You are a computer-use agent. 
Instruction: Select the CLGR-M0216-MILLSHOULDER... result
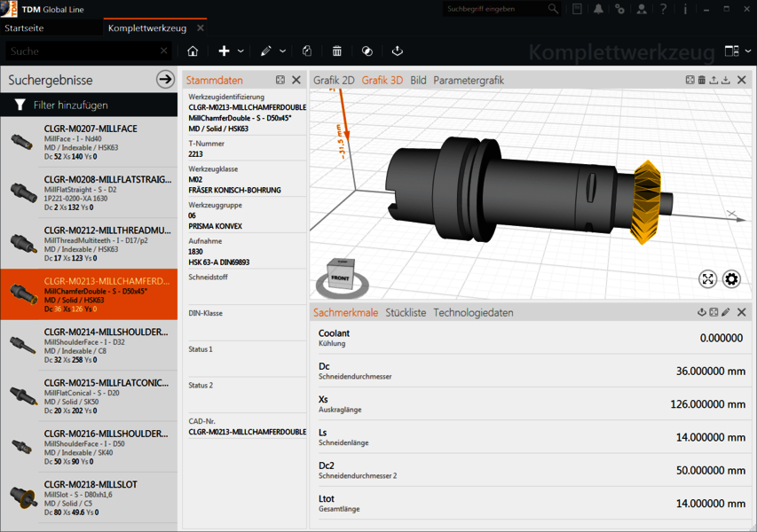[x=89, y=447]
